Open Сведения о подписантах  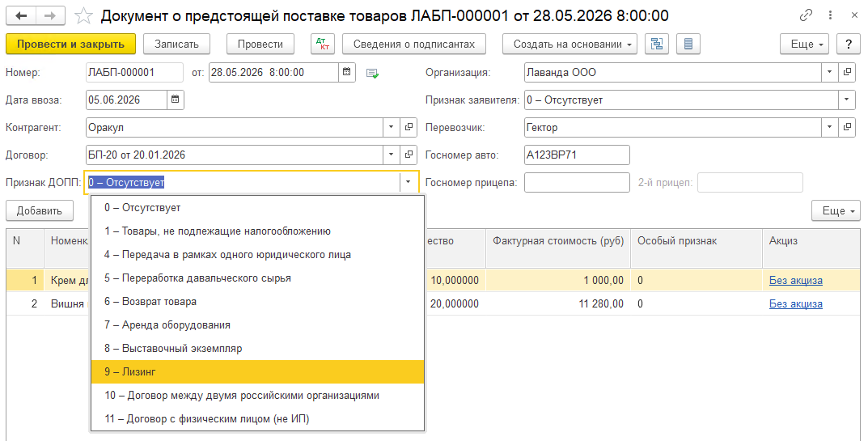(x=414, y=45)
